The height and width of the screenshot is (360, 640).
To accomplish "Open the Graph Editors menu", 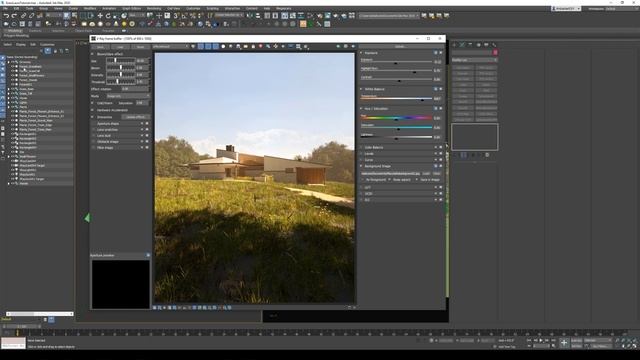I will 131,9.
